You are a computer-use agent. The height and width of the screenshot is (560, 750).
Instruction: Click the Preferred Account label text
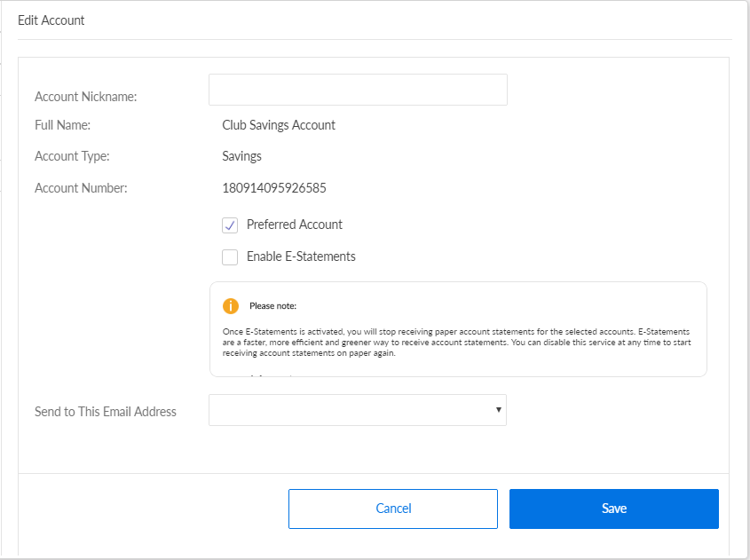point(294,225)
